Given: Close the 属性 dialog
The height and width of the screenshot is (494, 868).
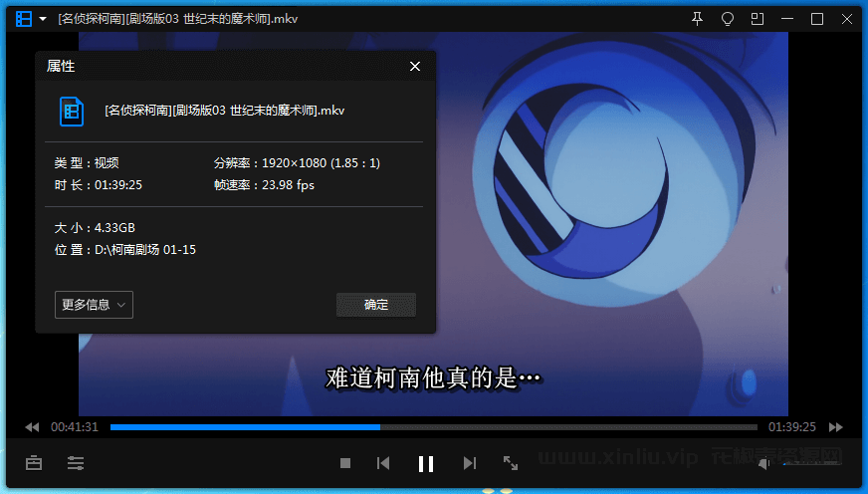Looking at the screenshot, I should point(415,67).
